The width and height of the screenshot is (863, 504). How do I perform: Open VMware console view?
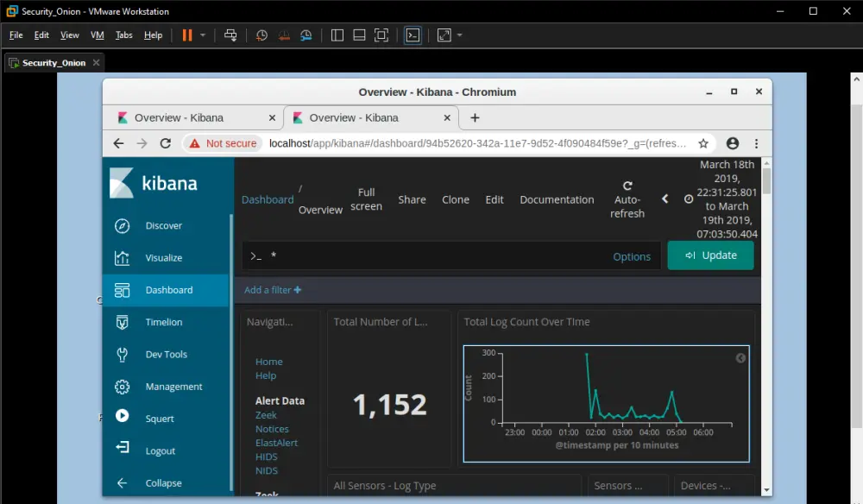point(413,35)
